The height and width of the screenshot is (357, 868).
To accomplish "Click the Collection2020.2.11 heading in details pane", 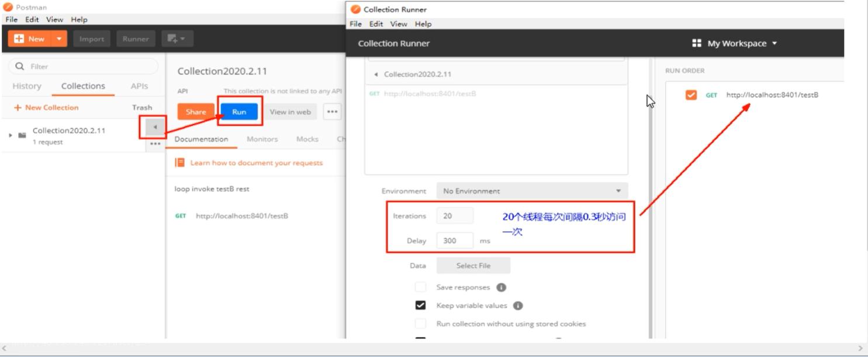I will (x=222, y=71).
